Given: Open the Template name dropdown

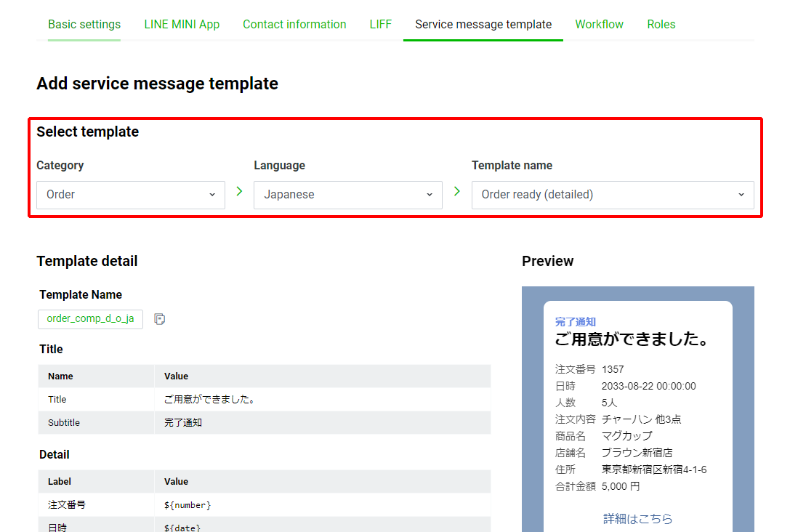Looking at the screenshot, I should coord(612,195).
